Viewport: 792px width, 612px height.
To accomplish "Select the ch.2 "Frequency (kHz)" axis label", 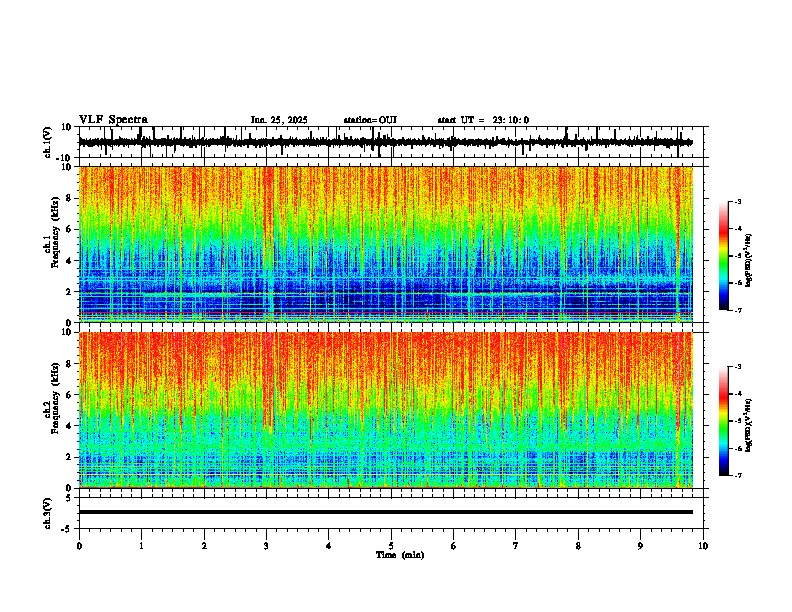I will (x=56, y=398).
